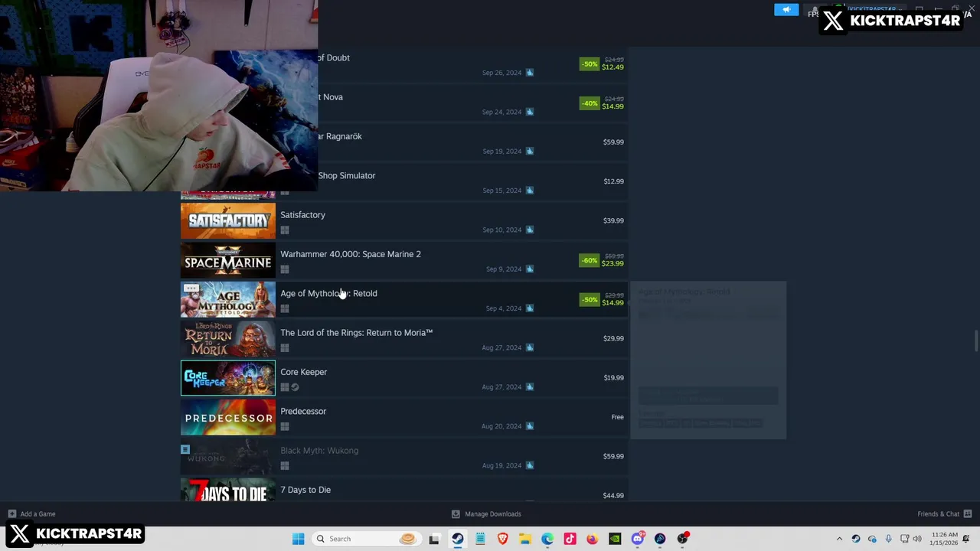
Task: Click the Space Marine 2 capsule thumbnail
Action: click(x=228, y=260)
